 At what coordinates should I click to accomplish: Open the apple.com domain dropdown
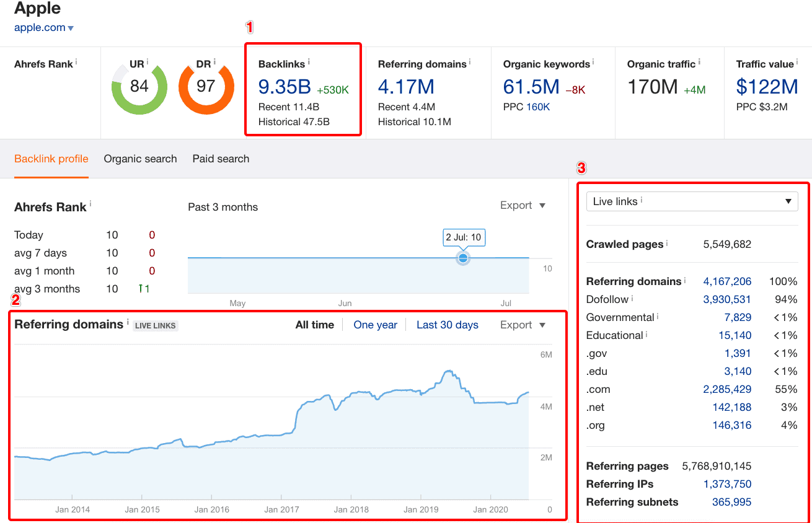(71, 28)
